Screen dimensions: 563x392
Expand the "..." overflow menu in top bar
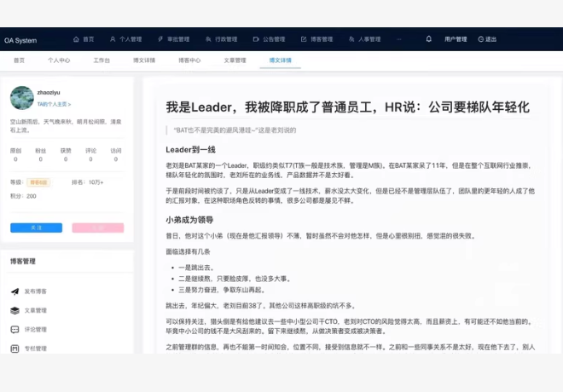[399, 39]
